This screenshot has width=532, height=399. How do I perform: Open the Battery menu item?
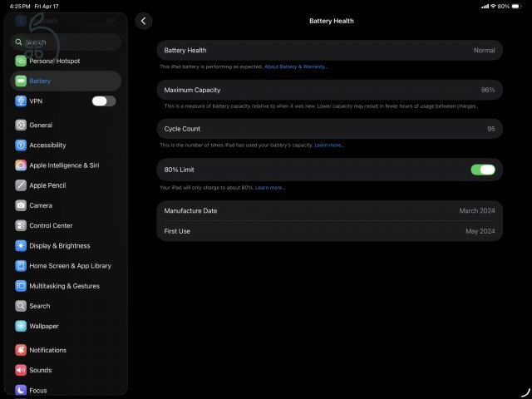point(66,81)
